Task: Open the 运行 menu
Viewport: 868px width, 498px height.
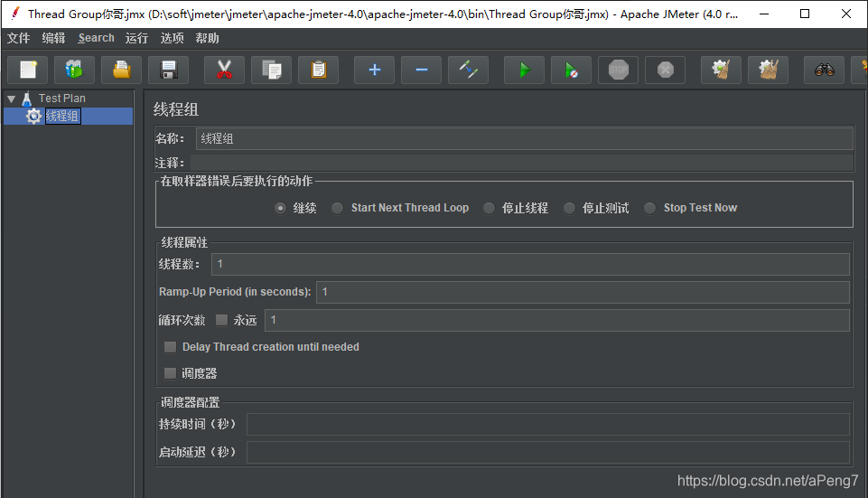Action: tap(136, 38)
